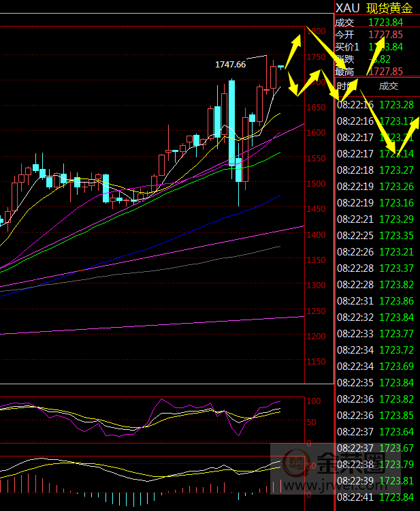Click the 最高 1727.85 quote value

(385, 72)
